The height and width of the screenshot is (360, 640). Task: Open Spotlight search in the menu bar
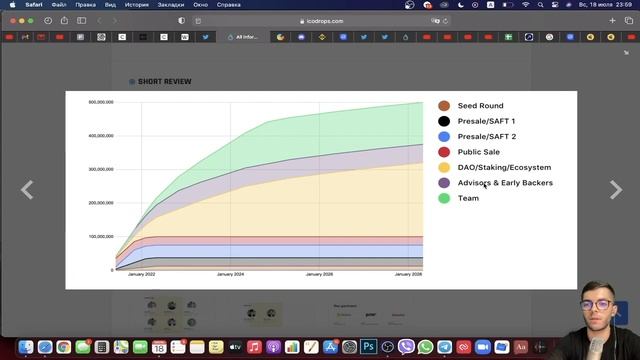tap(540, 5)
